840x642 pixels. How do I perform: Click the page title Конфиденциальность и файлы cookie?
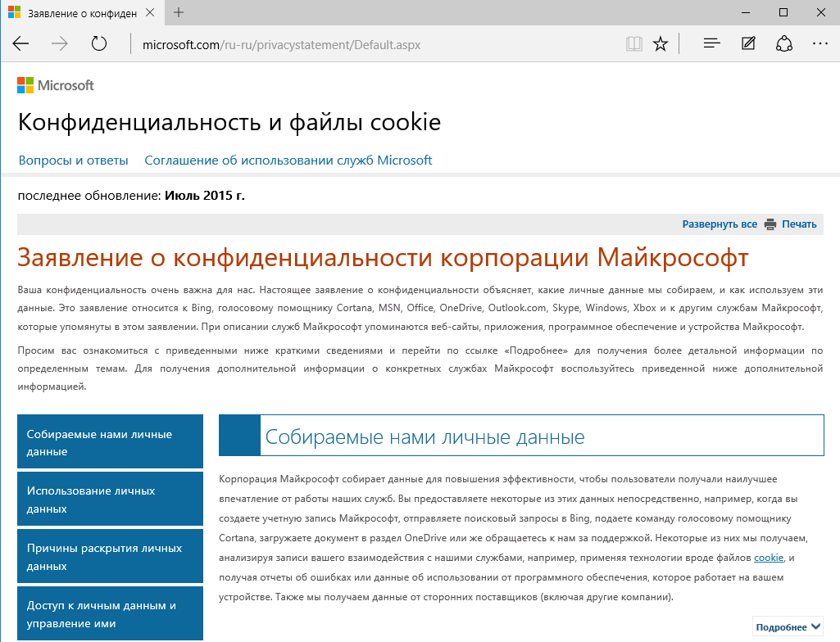click(229, 123)
